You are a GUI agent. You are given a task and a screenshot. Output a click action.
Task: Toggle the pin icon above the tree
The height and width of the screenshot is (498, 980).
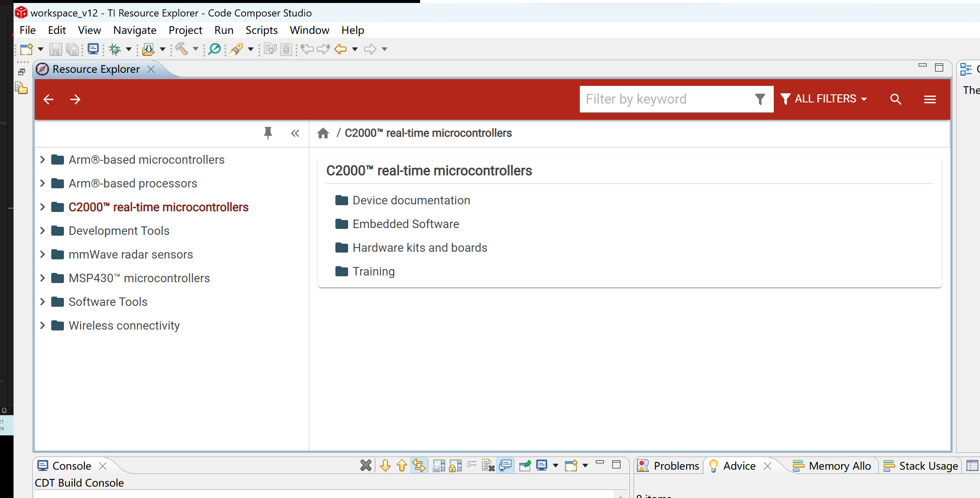click(268, 133)
